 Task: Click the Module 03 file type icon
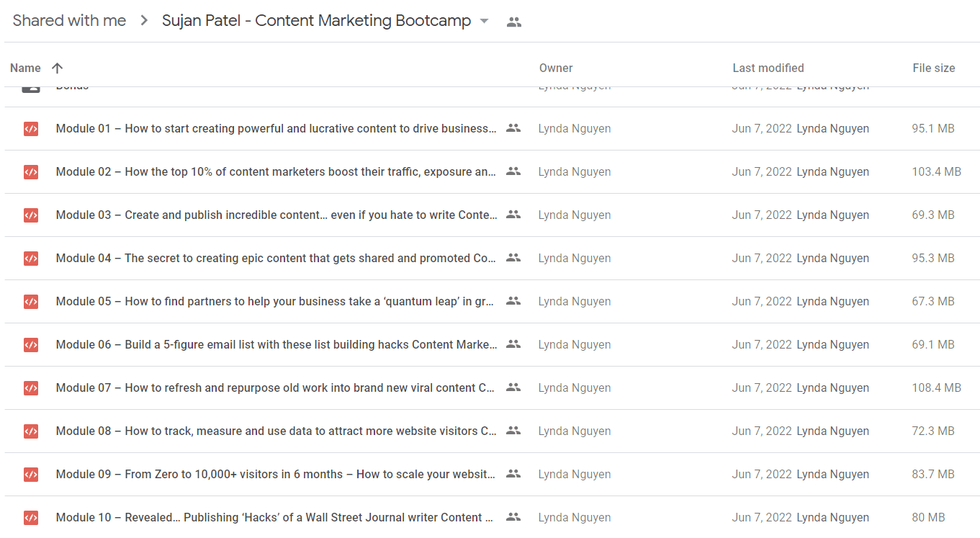click(30, 215)
